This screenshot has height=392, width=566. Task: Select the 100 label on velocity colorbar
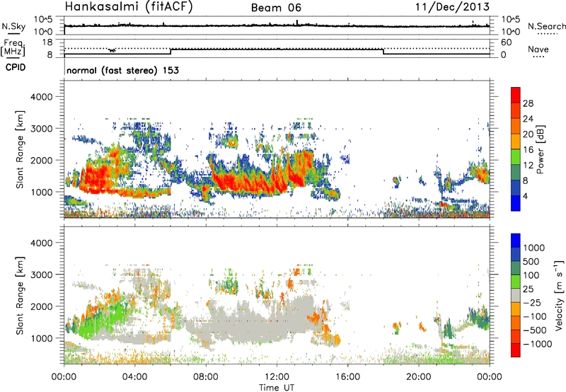pyautogui.click(x=533, y=275)
